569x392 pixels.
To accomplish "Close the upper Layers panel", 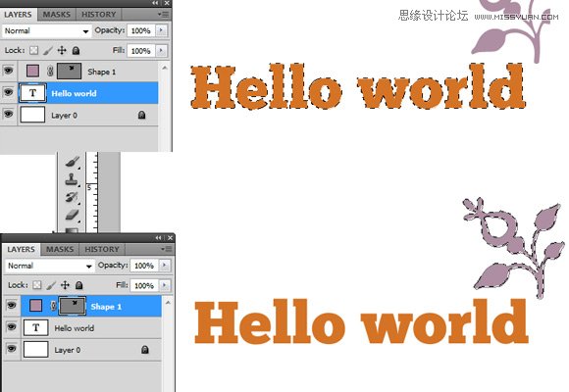I will point(167,3).
